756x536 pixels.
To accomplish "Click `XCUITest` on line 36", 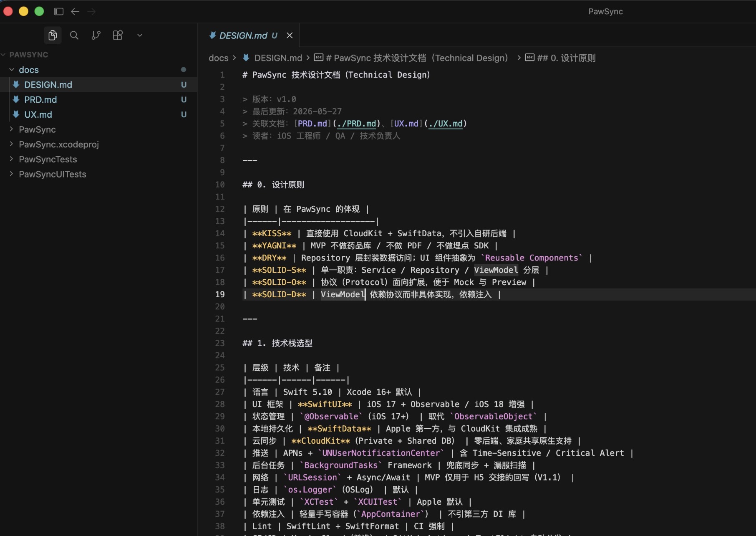I will pos(377,502).
